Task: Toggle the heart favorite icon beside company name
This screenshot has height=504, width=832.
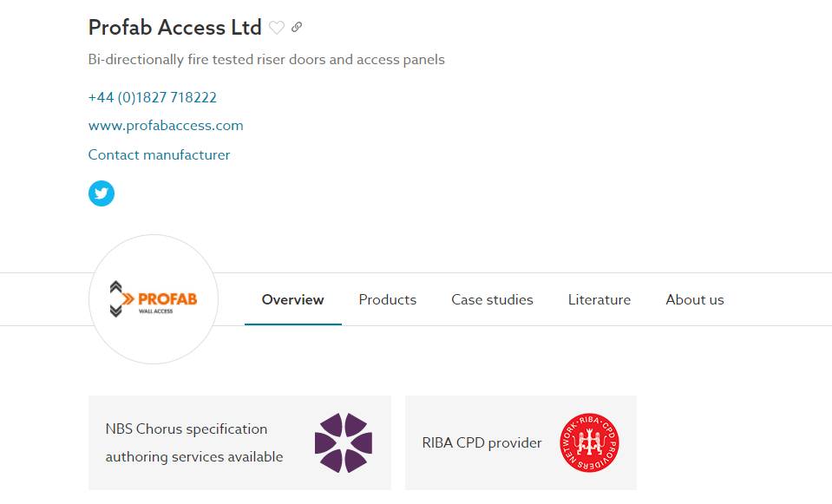Action: coord(277,28)
